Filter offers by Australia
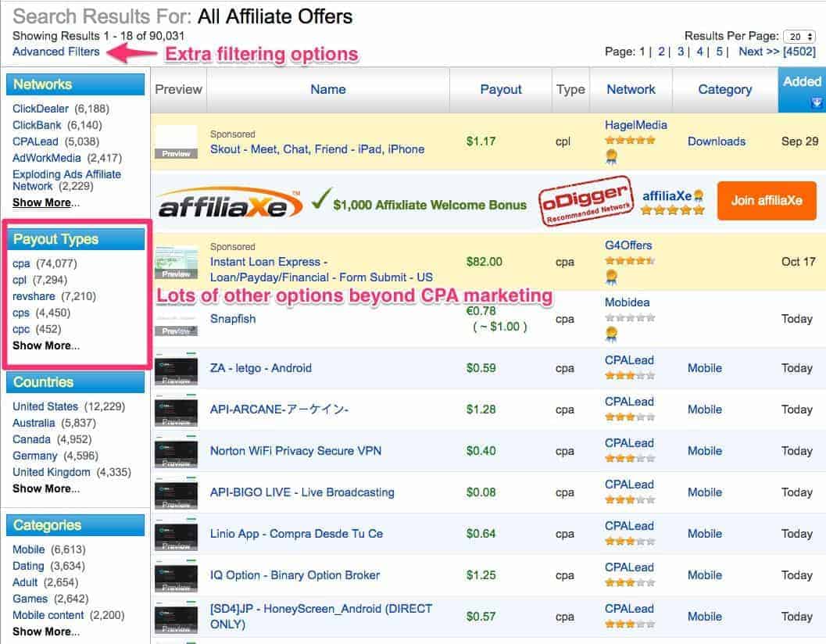Image resolution: width=826 pixels, height=644 pixels. [x=34, y=423]
